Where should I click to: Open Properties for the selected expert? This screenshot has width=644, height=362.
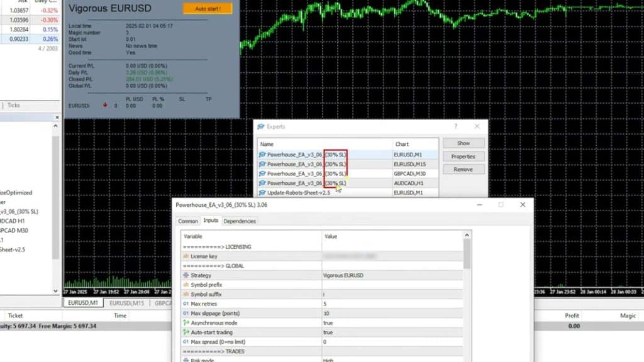[x=463, y=156]
